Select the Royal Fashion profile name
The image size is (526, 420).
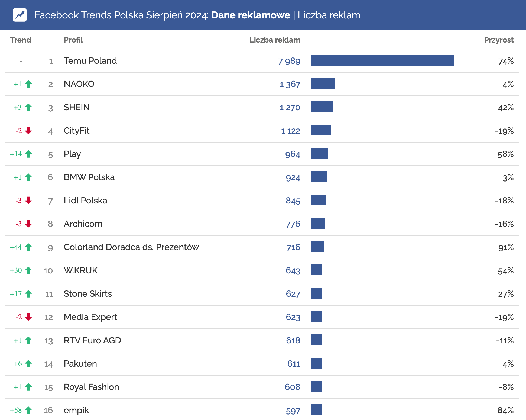point(91,387)
